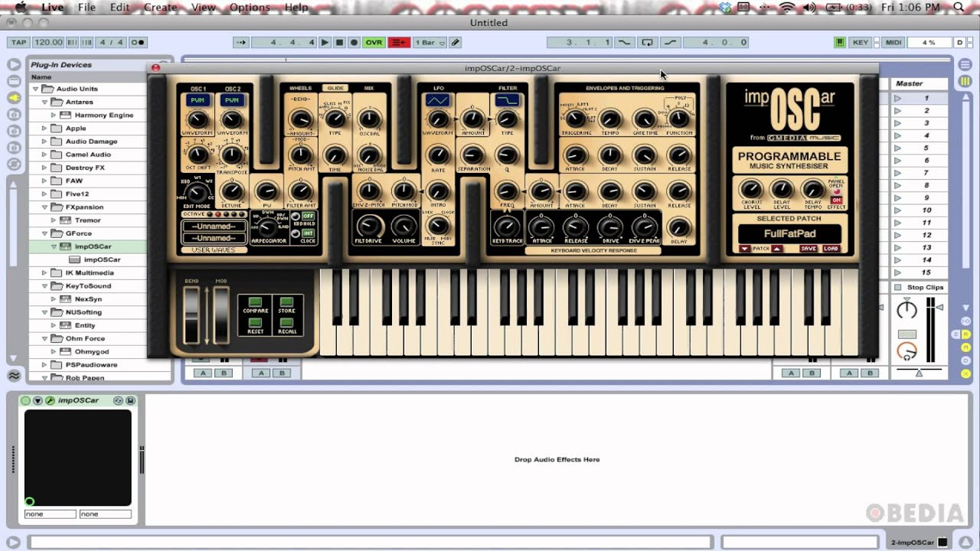Open the File menu
The width and height of the screenshot is (980, 551).
coord(87,8)
